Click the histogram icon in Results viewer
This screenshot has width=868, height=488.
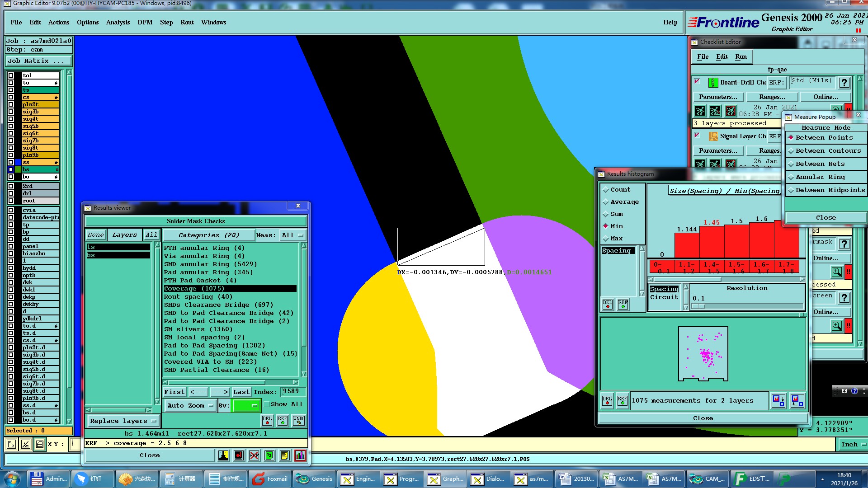[300, 455]
